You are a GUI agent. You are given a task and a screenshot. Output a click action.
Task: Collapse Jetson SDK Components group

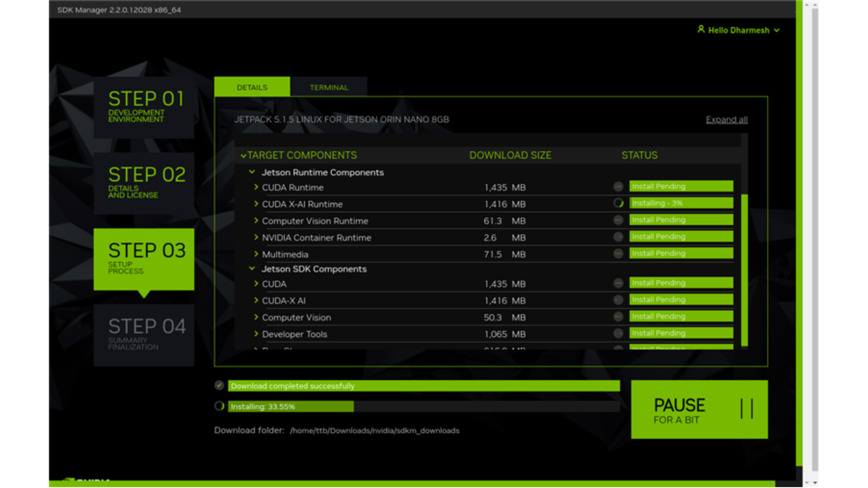pos(252,269)
